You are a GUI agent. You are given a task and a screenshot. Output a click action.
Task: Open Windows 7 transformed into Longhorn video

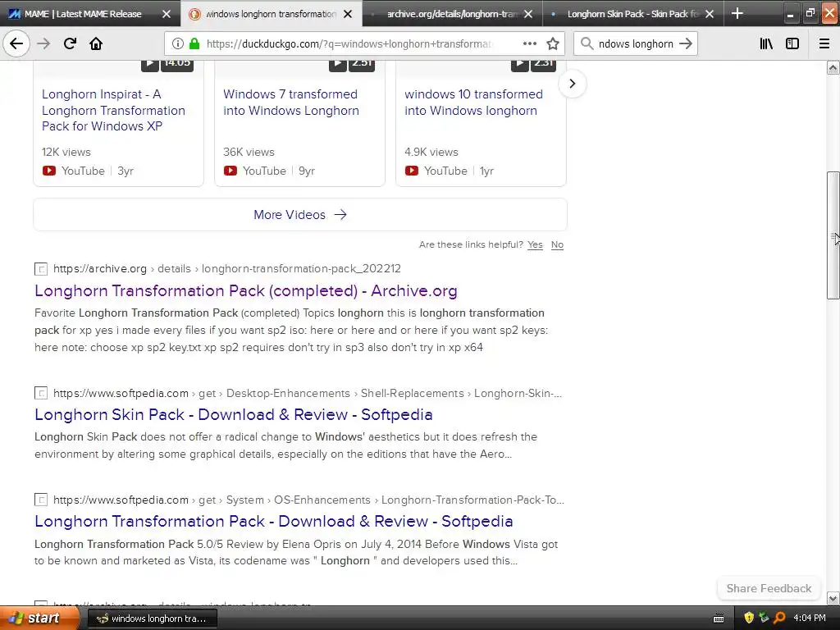291,103
